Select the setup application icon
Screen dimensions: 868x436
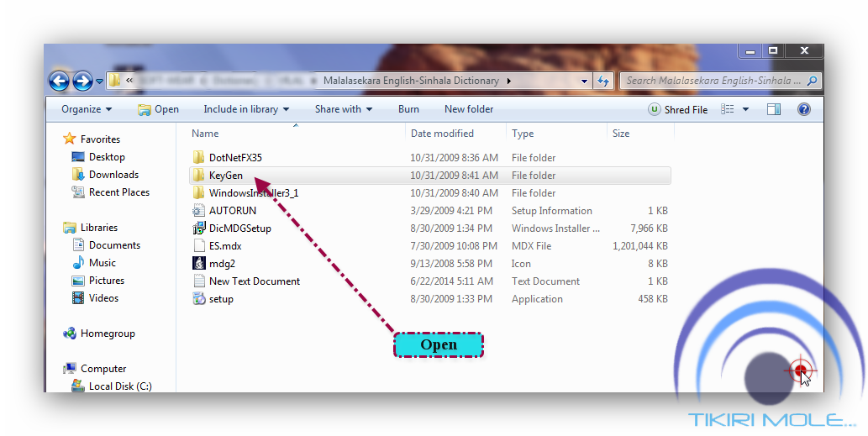[199, 299]
